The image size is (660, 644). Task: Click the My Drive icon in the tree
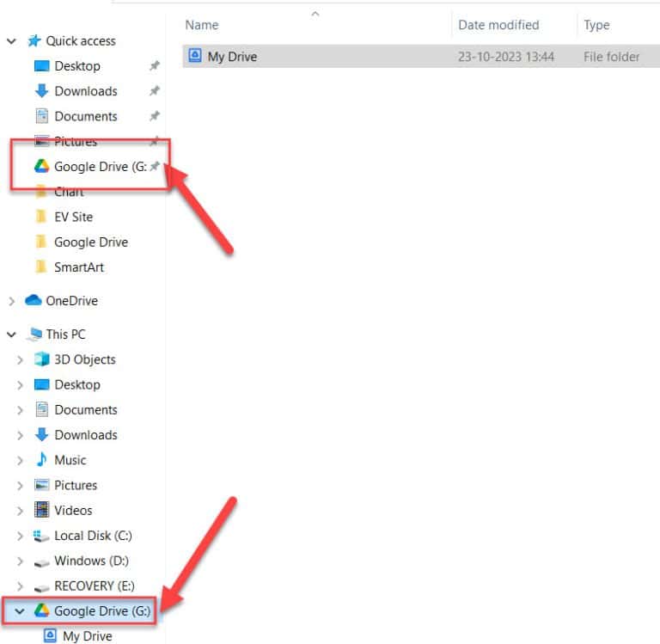coord(50,635)
